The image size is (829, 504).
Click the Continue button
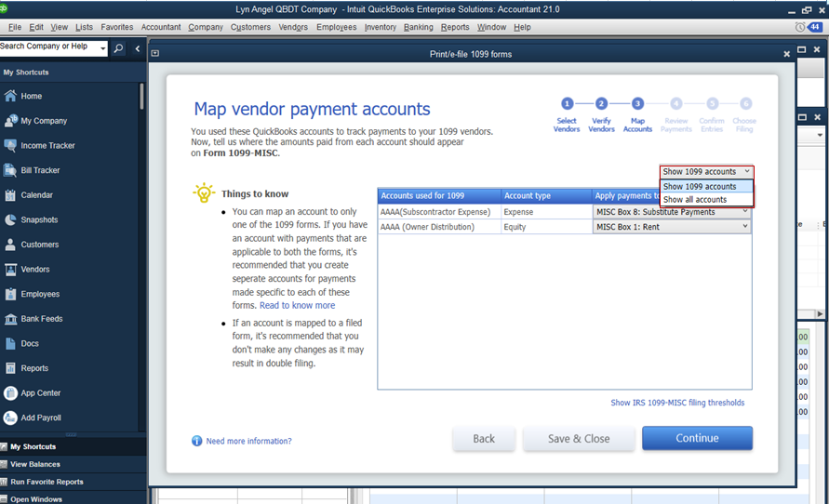pos(697,438)
